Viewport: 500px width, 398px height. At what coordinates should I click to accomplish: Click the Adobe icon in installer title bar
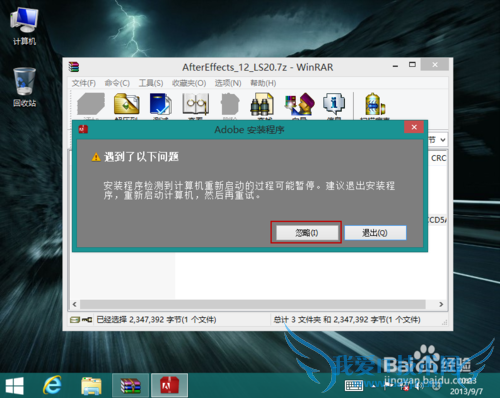click(x=83, y=129)
